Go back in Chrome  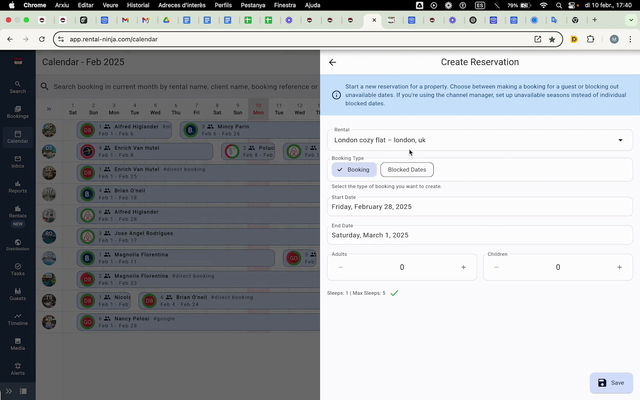[x=10, y=39]
